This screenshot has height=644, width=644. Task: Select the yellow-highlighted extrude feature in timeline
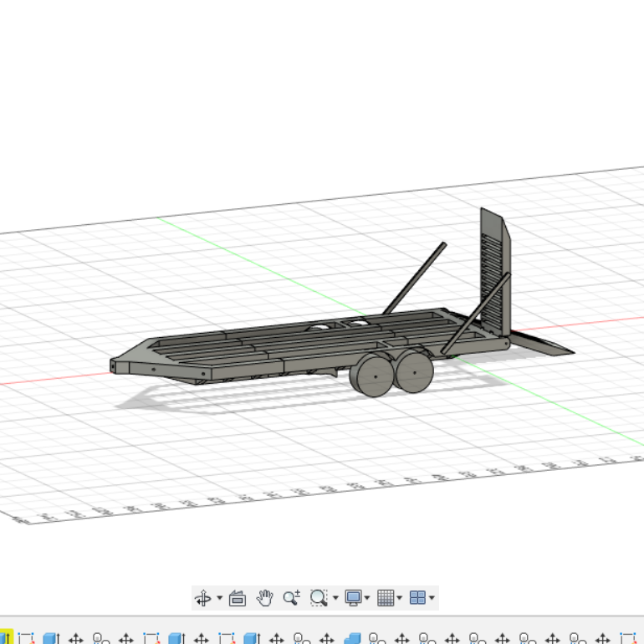pyautogui.click(x=6, y=637)
